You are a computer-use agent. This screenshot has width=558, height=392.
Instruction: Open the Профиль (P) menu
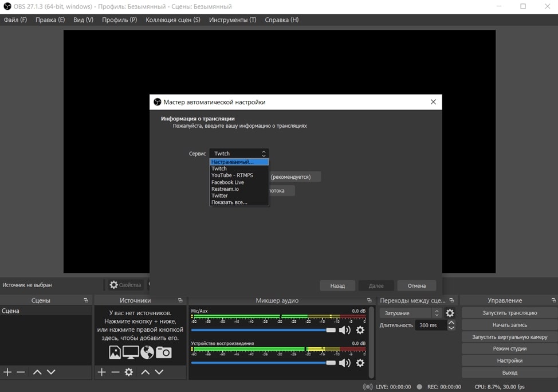point(120,20)
